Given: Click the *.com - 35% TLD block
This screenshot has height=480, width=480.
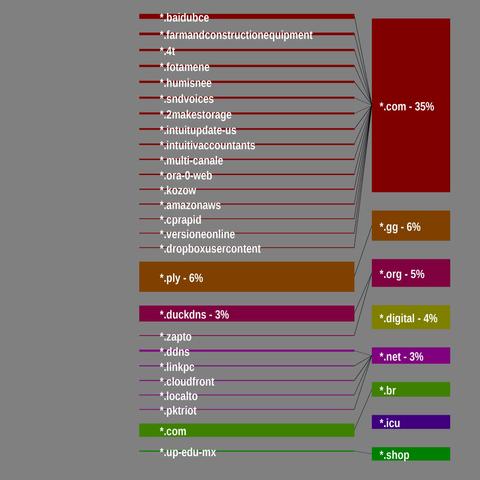Looking at the screenshot, I should (411, 105).
